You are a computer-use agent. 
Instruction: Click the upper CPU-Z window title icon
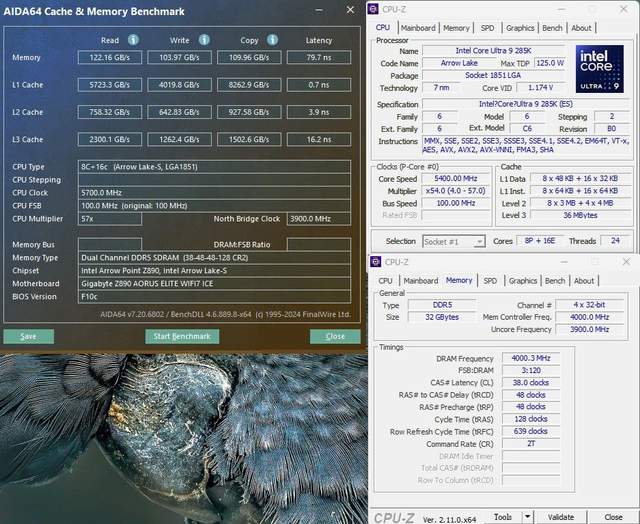373,9
